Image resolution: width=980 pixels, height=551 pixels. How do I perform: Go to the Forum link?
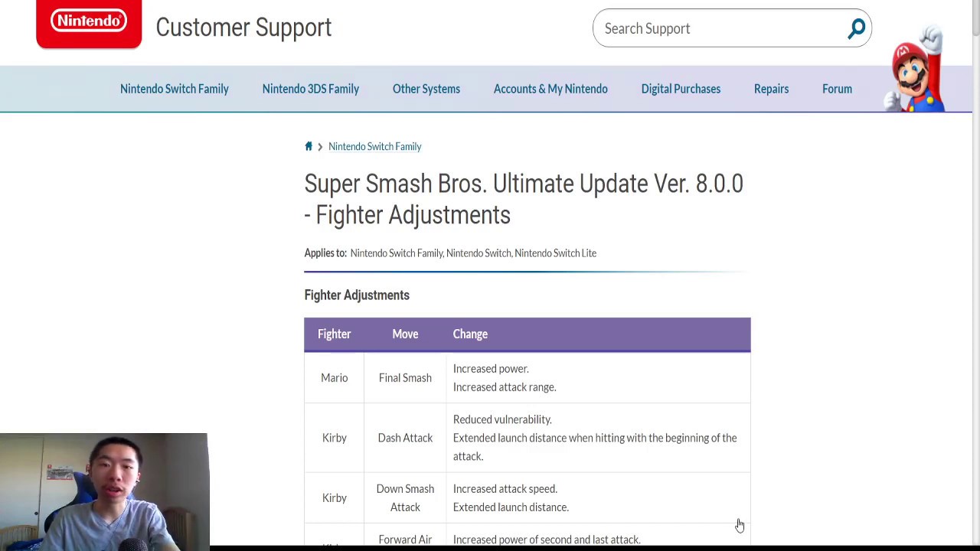pyautogui.click(x=837, y=89)
